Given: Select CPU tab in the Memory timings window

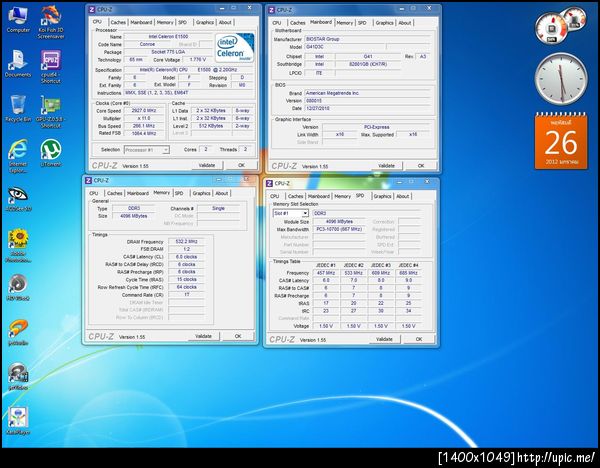Looking at the screenshot, I should (x=94, y=193).
